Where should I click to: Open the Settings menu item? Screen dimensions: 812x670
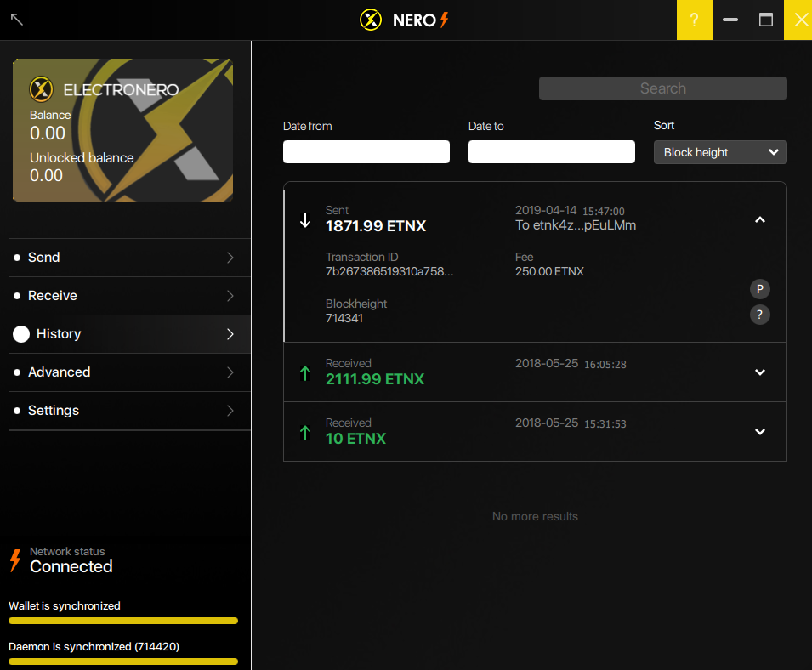coord(130,411)
